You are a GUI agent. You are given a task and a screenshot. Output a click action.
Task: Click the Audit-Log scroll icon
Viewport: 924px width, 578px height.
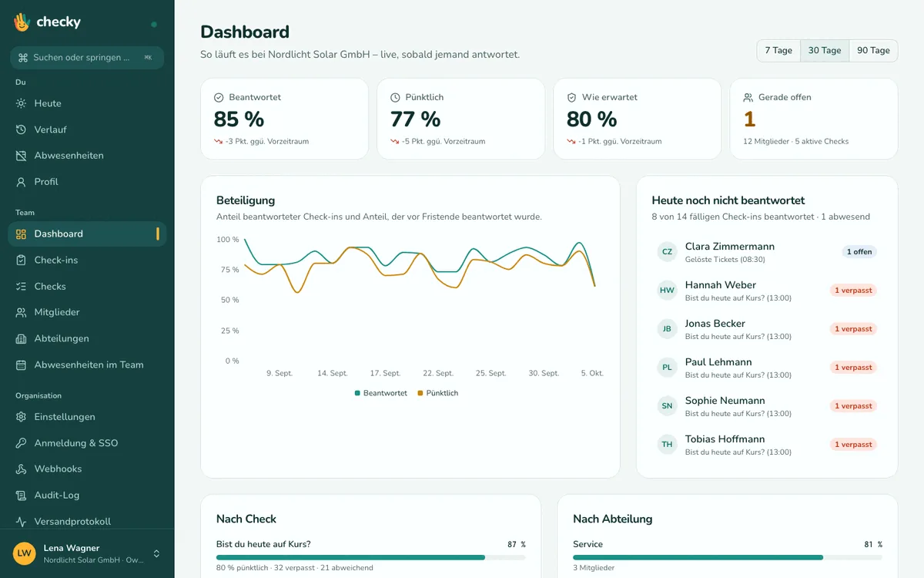[x=21, y=496]
